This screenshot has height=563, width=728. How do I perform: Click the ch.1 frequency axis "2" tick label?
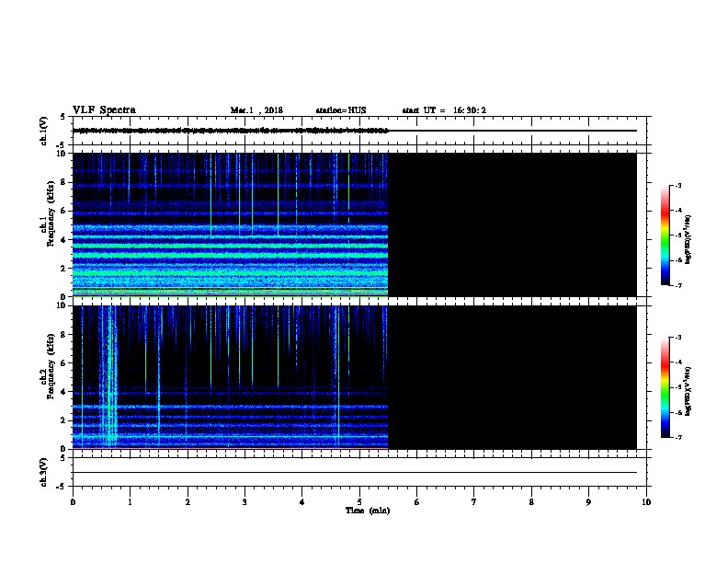coord(63,269)
